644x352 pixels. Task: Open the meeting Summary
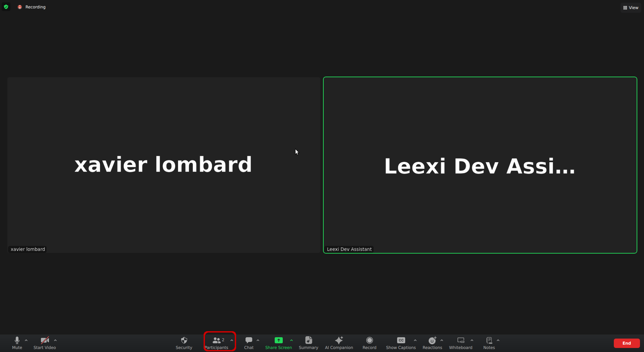(308, 343)
